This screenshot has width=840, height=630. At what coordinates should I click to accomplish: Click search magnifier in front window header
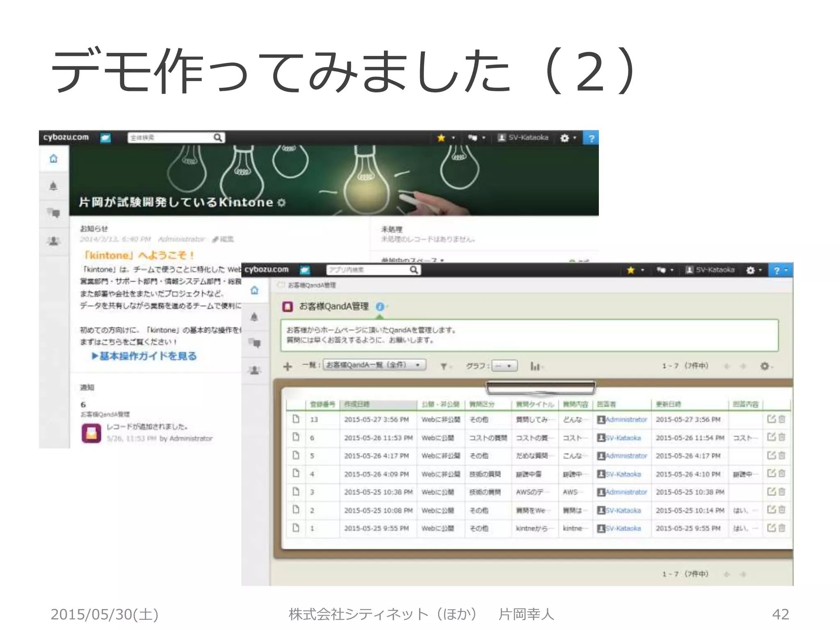pos(414,269)
